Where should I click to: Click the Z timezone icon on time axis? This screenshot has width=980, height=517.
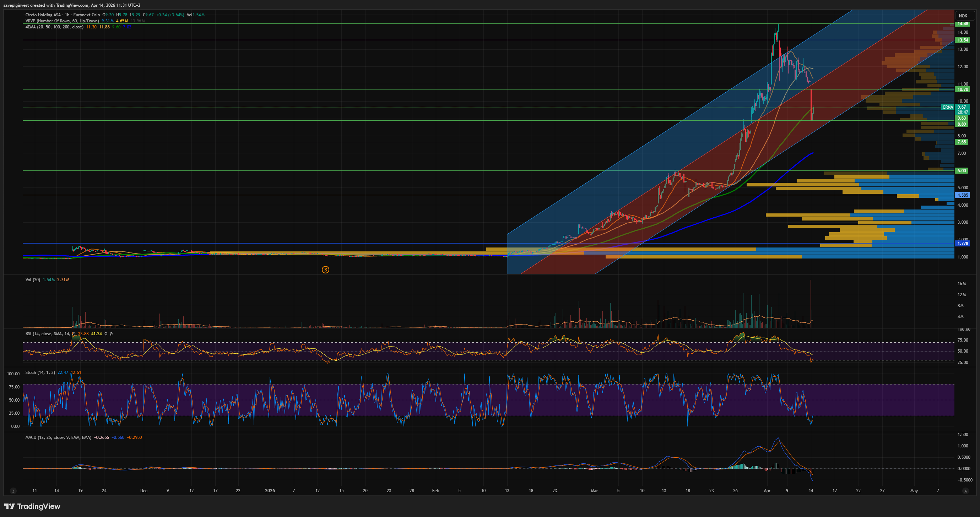[x=13, y=491]
